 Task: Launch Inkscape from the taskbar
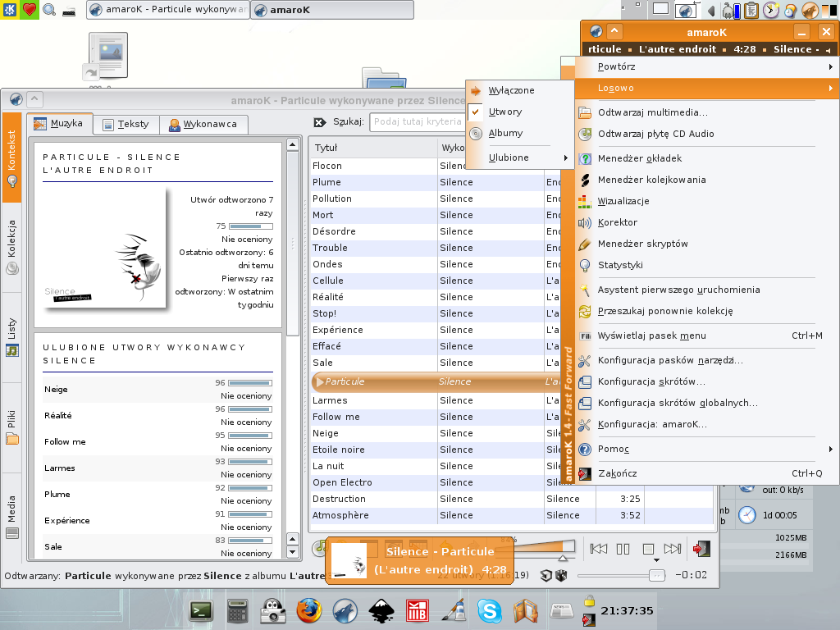click(381, 611)
